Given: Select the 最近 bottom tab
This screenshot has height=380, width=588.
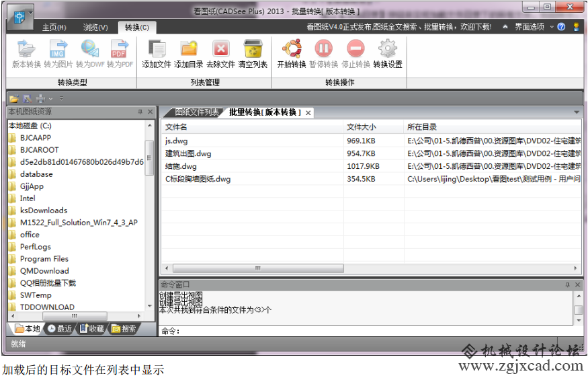Looking at the screenshot, I should [x=60, y=329].
